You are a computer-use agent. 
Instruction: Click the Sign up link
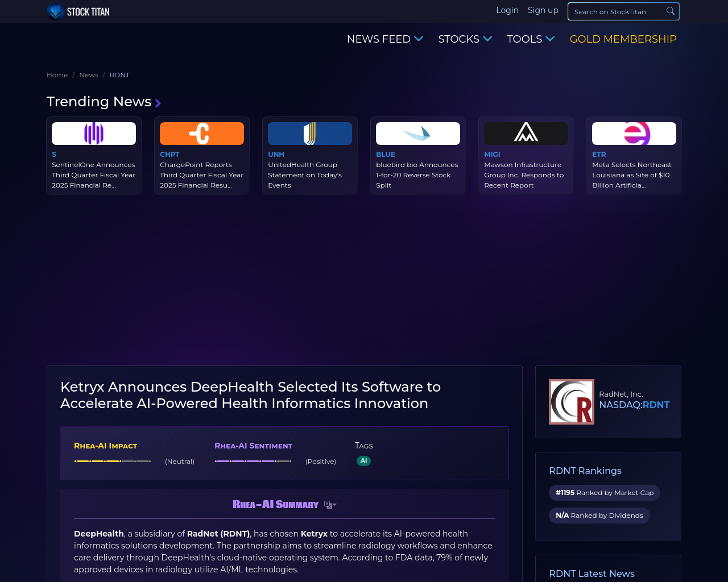click(543, 10)
